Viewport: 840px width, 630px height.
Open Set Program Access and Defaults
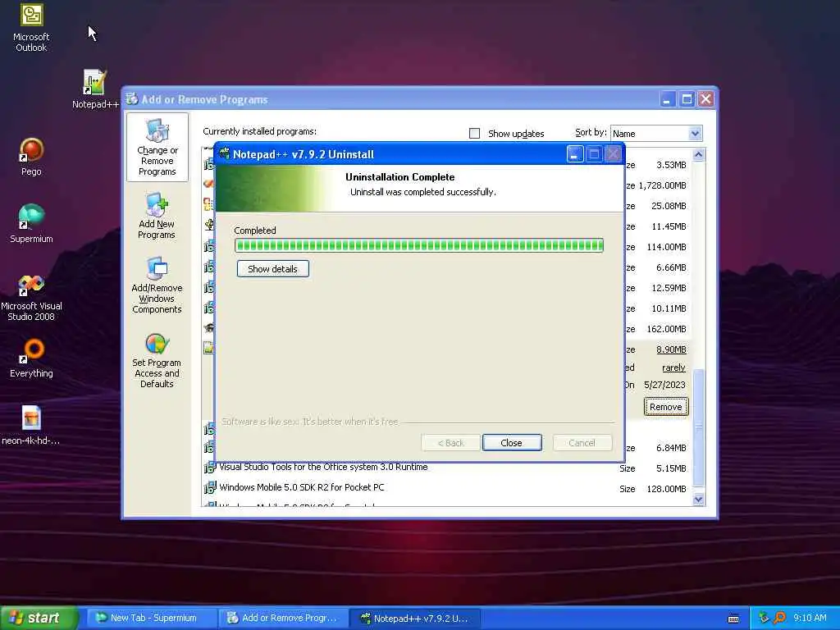pyautogui.click(x=157, y=360)
